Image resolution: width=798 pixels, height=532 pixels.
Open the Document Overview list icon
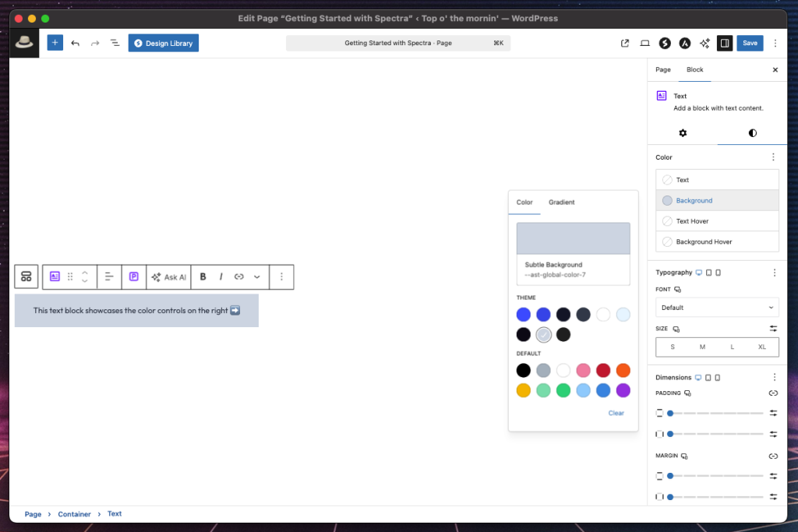115,43
